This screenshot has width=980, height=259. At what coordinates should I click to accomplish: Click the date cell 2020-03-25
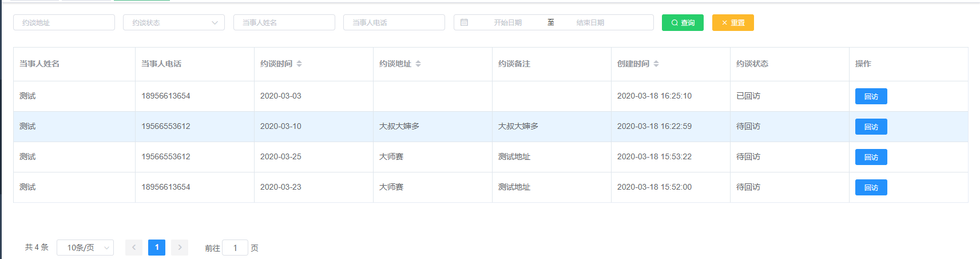[x=281, y=156]
